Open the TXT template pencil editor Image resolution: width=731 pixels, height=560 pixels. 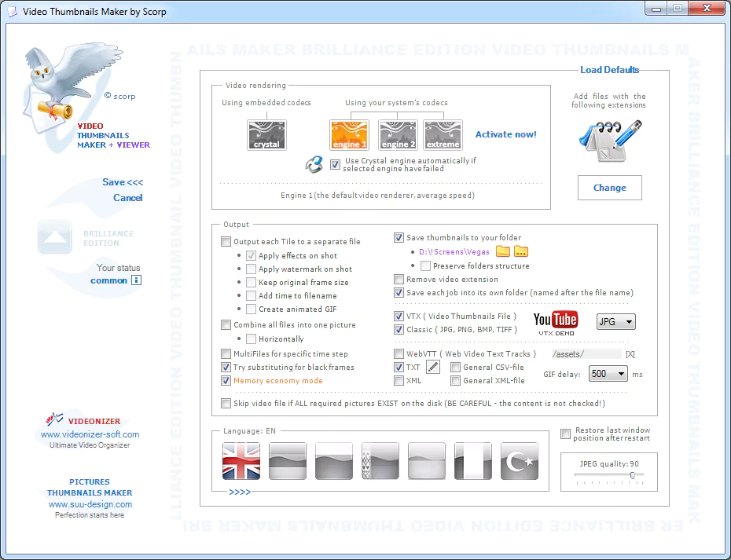coord(432,367)
